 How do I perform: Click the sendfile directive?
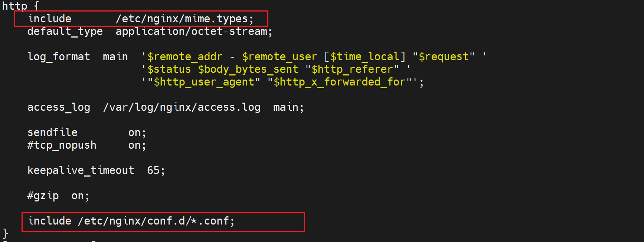(52, 133)
